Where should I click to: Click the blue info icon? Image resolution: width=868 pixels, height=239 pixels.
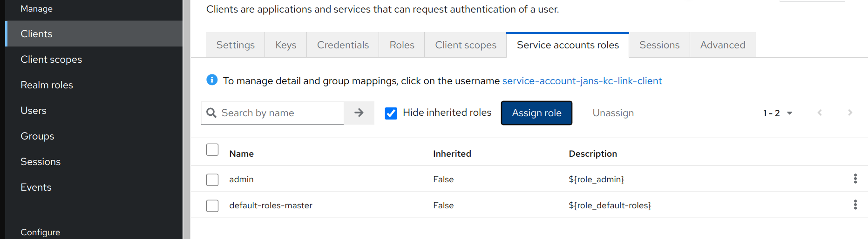tap(212, 80)
